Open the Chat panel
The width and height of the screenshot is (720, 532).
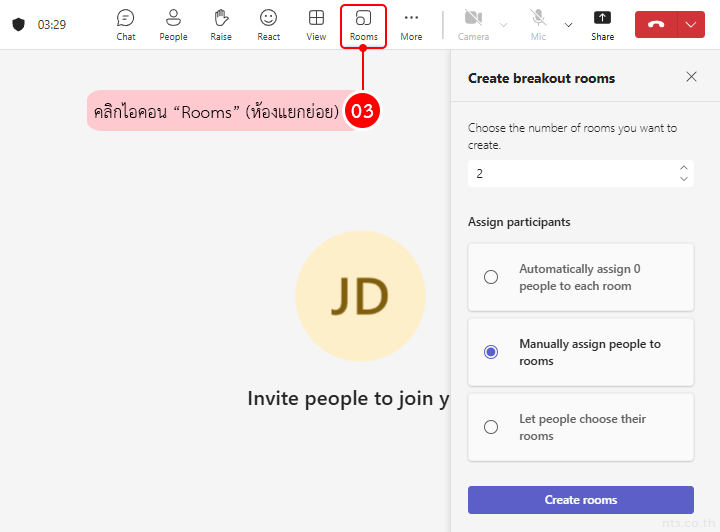coord(125,25)
